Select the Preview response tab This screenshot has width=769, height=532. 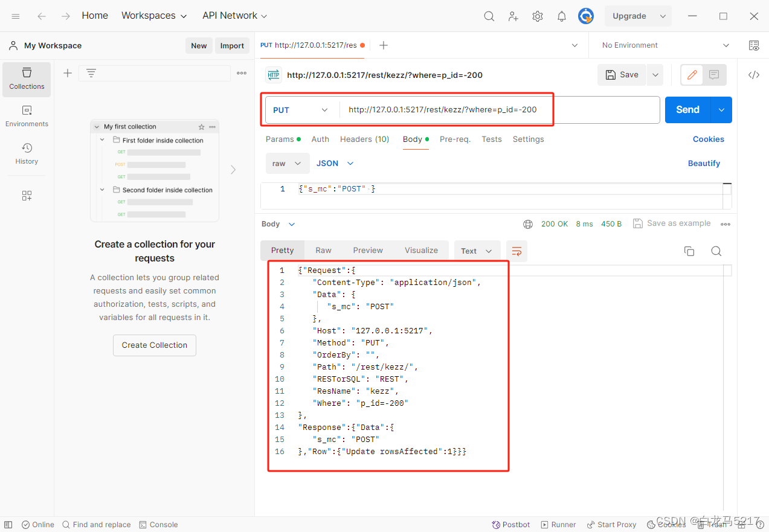pyautogui.click(x=368, y=251)
